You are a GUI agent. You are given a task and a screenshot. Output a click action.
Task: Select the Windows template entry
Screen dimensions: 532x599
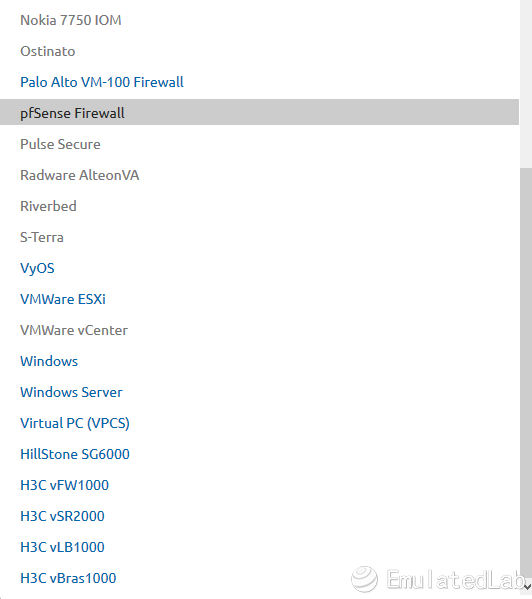(x=259, y=361)
